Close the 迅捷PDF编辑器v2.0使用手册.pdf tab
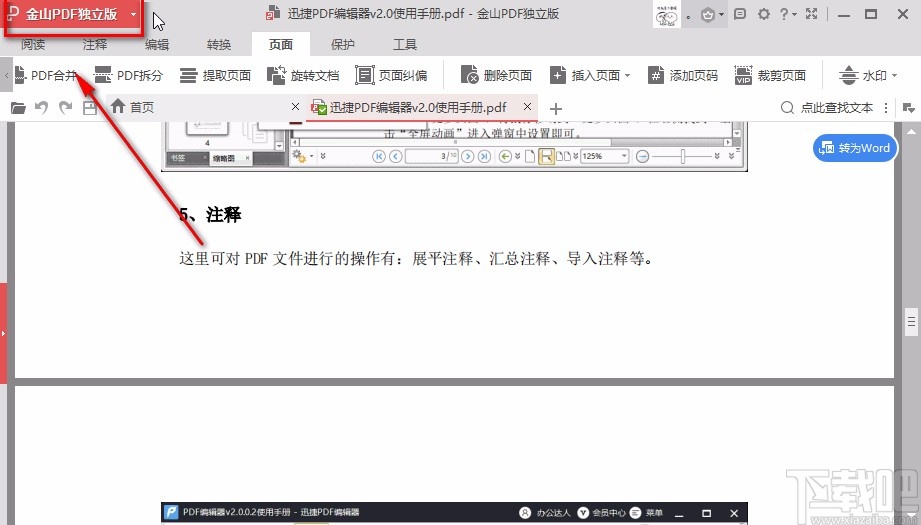This screenshot has width=921, height=525. (527, 107)
